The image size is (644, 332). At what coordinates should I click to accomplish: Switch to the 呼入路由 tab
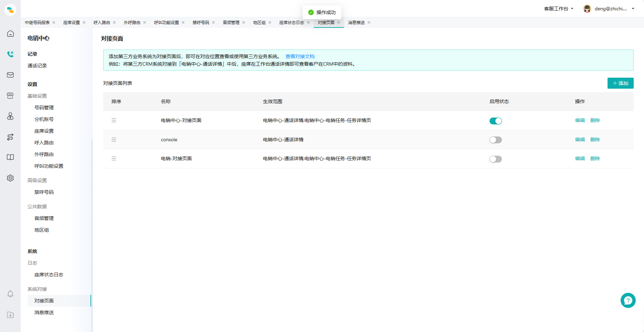click(102, 22)
